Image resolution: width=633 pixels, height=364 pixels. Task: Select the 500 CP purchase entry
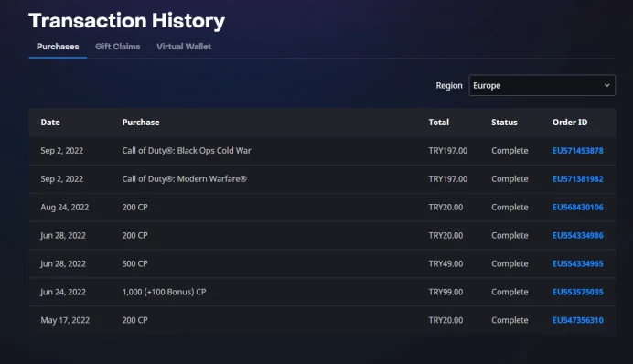[x=134, y=263]
